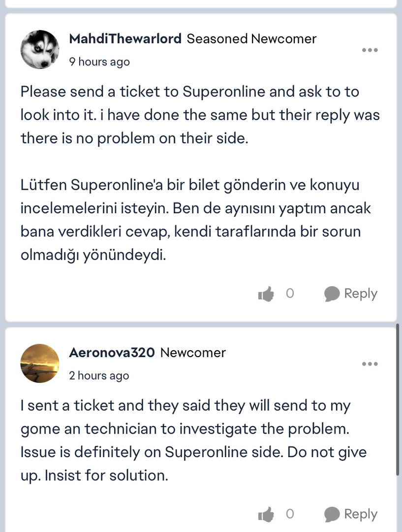Click speech bubble icon under MahdiThewarlord's post
This screenshot has height=532, width=402.
coord(332,294)
